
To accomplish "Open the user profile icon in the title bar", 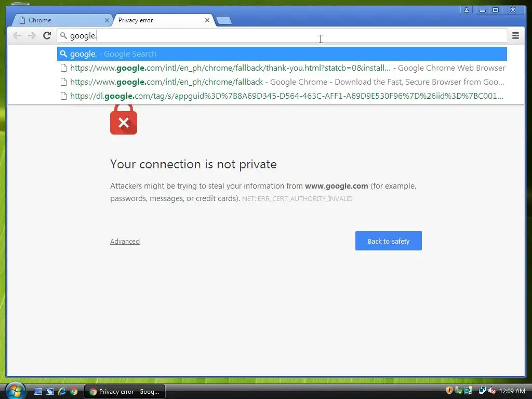I will coord(467,10).
